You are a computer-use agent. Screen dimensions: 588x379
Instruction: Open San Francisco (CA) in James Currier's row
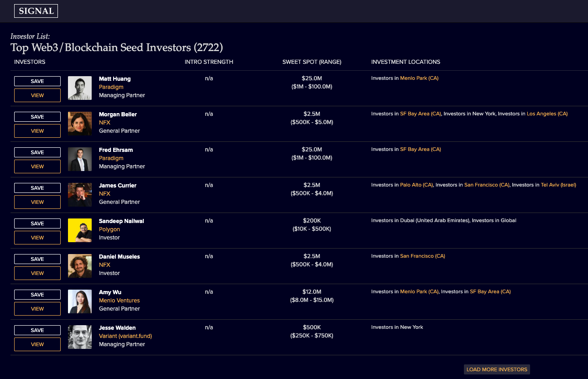click(487, 185)
